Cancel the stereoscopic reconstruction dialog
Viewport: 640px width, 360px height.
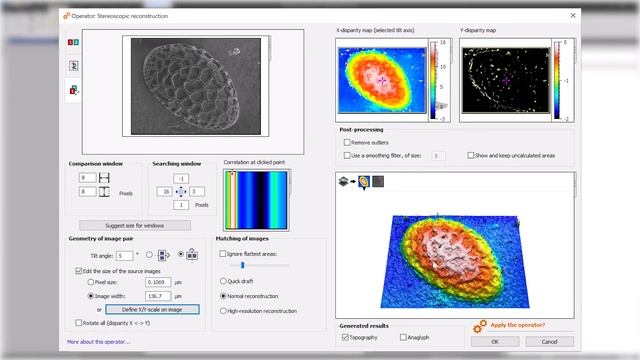pos(549,342)
